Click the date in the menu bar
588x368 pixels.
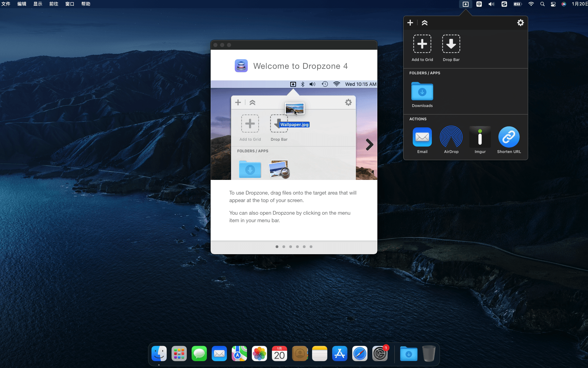(579, 4)
